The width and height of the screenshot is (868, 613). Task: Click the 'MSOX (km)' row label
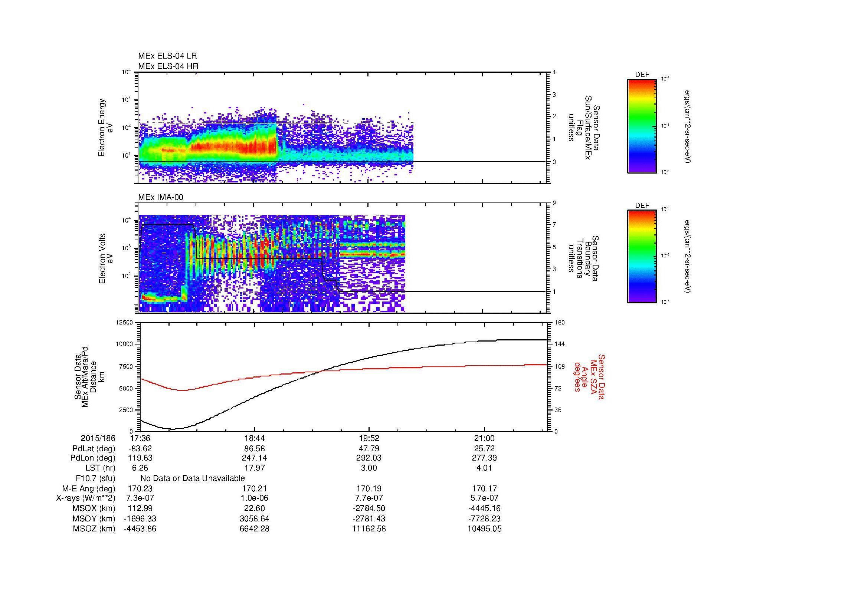coord(94,508)
